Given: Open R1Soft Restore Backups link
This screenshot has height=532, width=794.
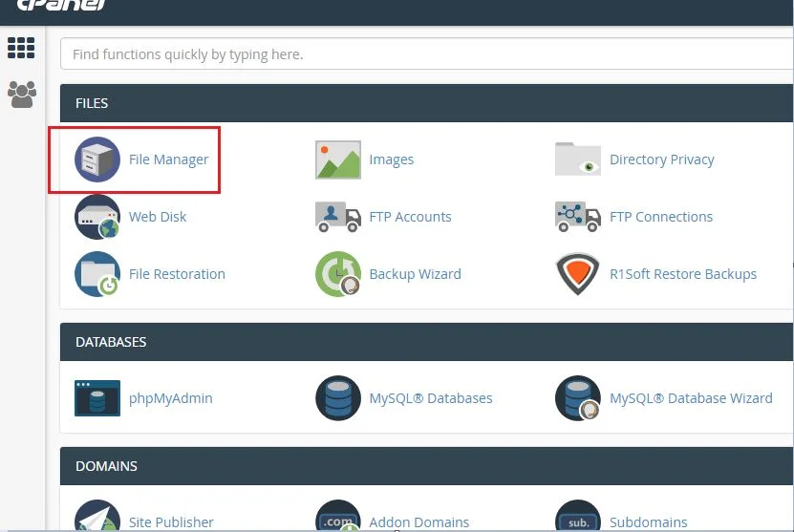Looking at the screenshot, I should pyautogui.click(x=683, y=274).
